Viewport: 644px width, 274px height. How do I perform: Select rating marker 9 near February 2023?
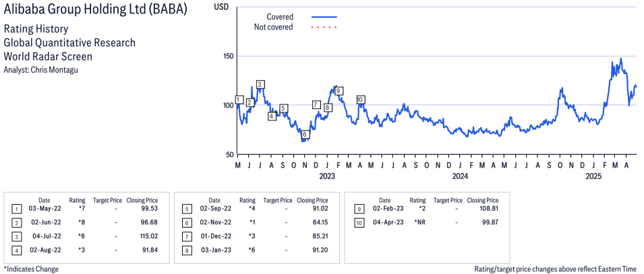click(339, 91)
